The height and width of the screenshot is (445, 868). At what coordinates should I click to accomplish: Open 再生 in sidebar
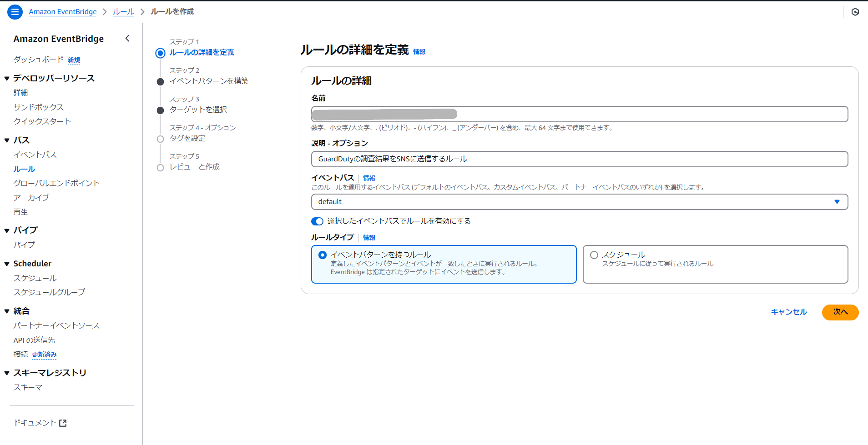(20, 212)
